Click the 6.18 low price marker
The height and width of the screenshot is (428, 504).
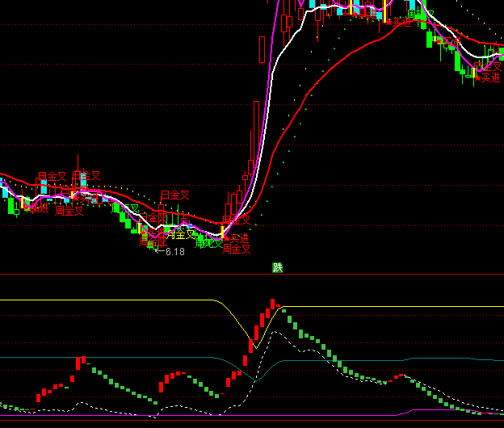coord(171,252)
